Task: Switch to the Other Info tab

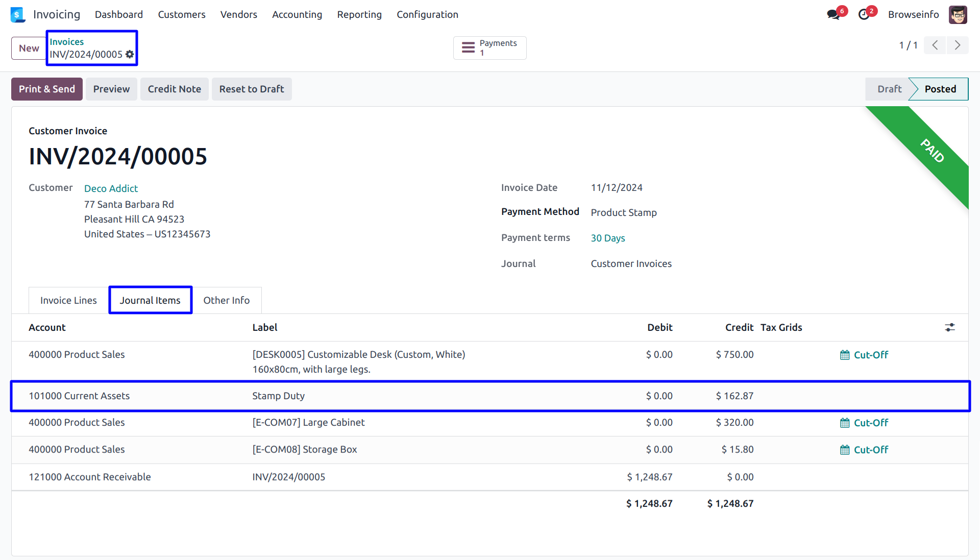Action: pos(226,300)
